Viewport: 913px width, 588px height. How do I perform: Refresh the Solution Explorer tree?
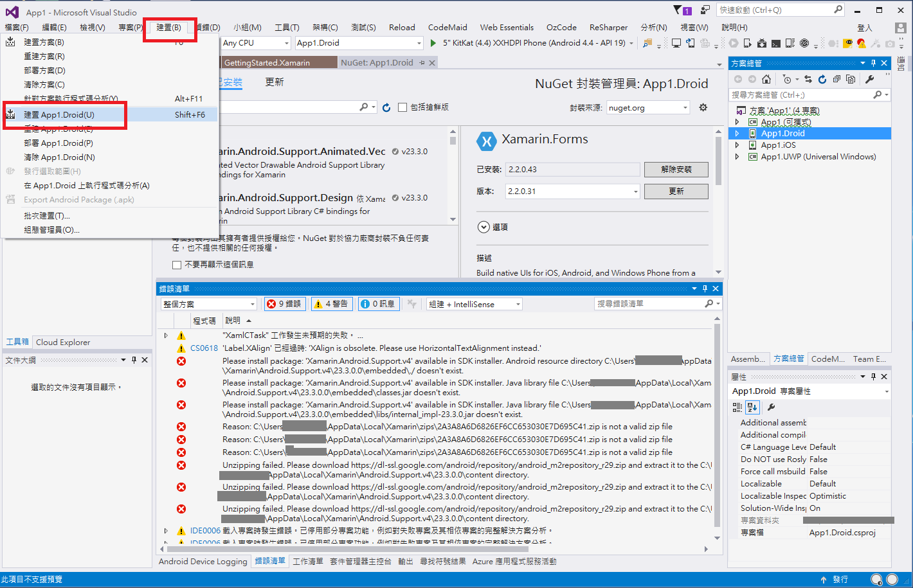pyautogui.click(x=822, y=79)
